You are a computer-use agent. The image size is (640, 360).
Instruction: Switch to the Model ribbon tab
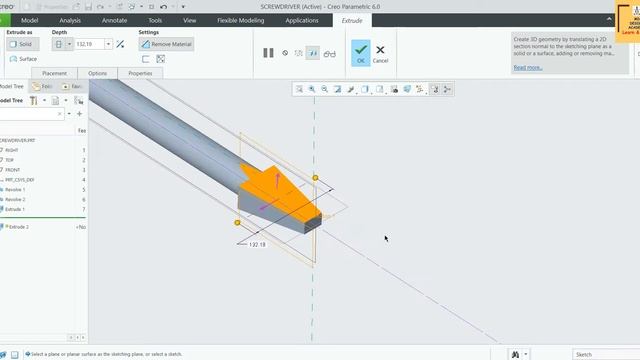click(x=29, y=20)
